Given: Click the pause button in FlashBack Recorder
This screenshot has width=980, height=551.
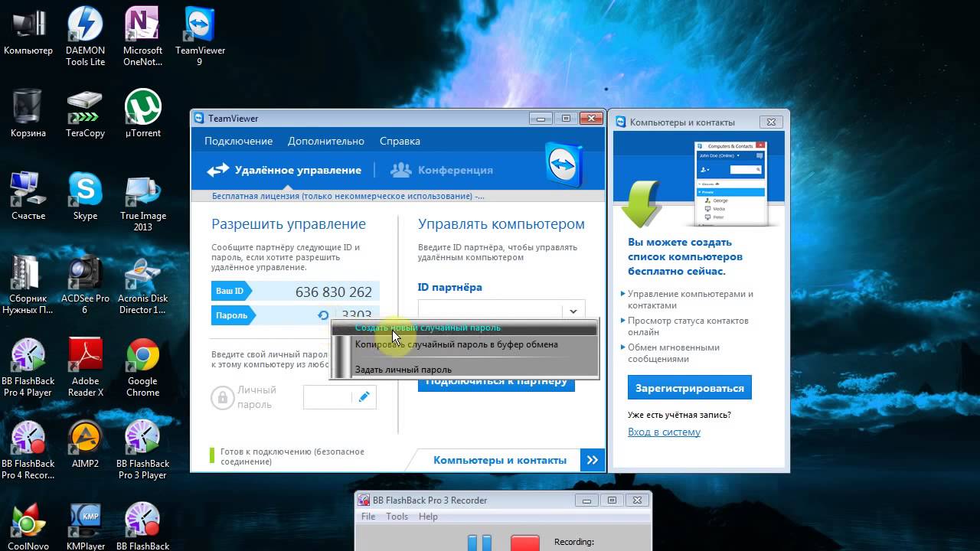Looking at the screenshot, I should [x=479, y=543].
